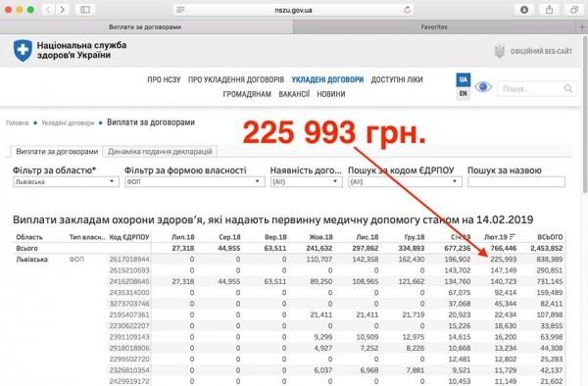This screenshot has height=386, width=588.
Task: Expand the Фільтр за формою власності dropdown
Action: pos(195,182)
